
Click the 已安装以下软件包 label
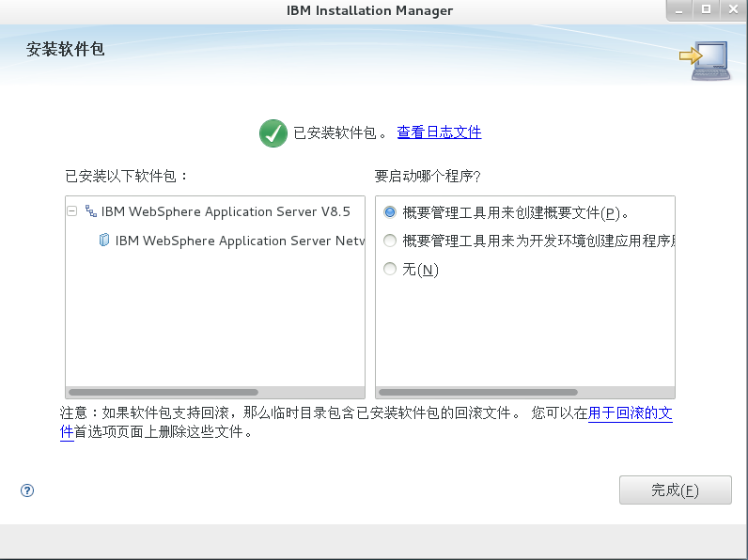tap(126, 176)
